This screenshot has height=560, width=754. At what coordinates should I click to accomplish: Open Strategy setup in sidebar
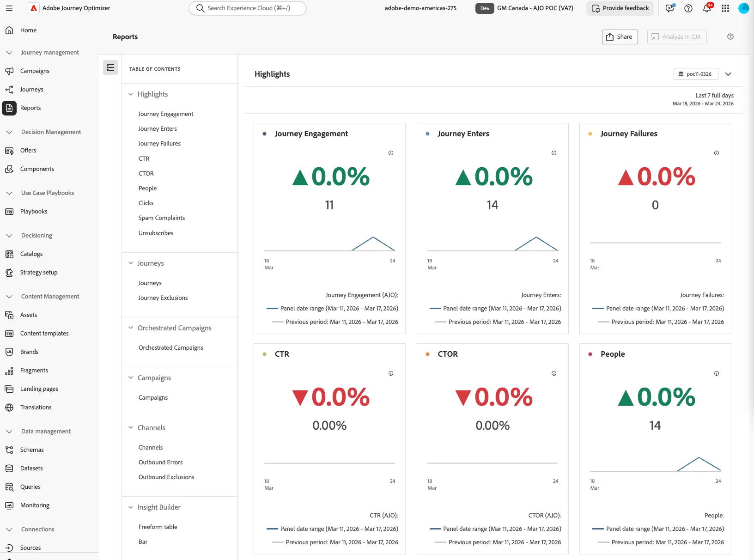click(x=39, y=273)
